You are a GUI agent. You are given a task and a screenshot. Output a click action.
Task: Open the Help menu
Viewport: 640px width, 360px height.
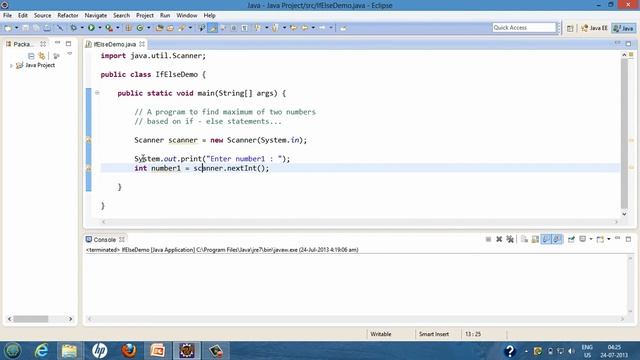(209, 15)
